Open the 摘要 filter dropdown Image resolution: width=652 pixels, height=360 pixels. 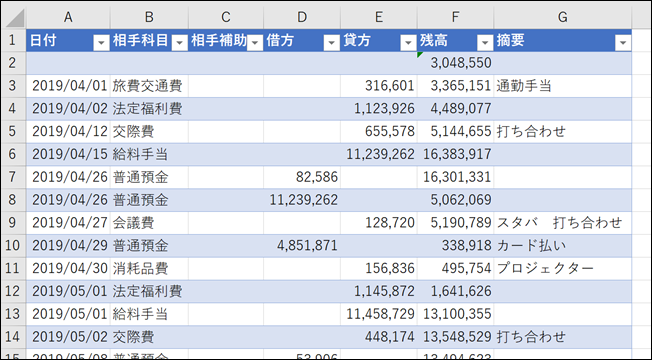[x=622, y=42]
